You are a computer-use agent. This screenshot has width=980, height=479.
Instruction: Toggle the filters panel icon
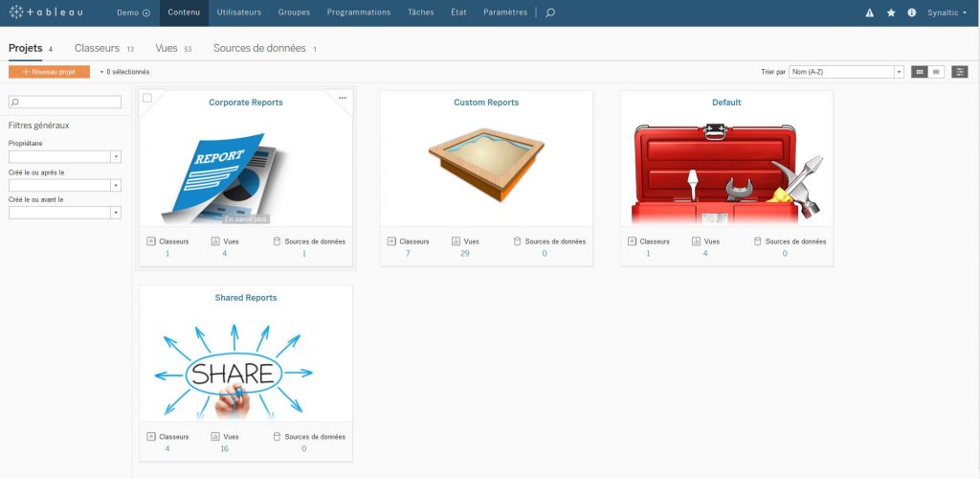pos(959,72)
